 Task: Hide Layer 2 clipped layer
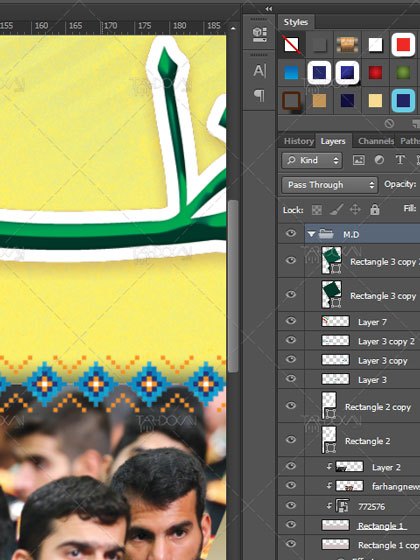pyautogui.click(x=291, y=466)
